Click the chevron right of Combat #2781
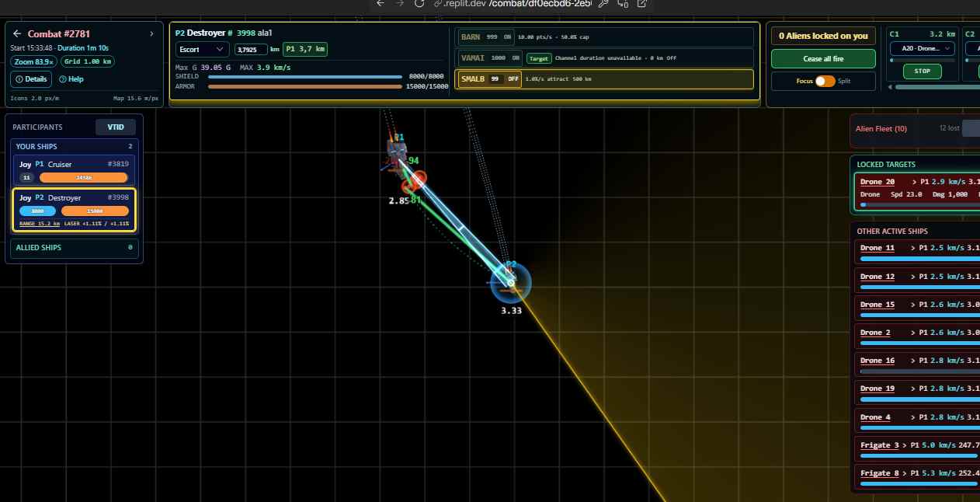Viewport: 980px width, 502px height. (151, 33)
